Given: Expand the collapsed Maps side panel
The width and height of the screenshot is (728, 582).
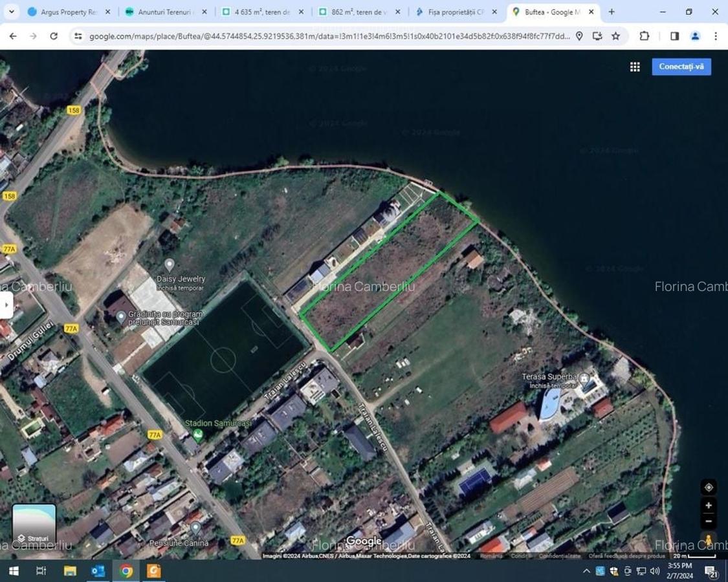Looking at the screenshot, I should (6, 305).
